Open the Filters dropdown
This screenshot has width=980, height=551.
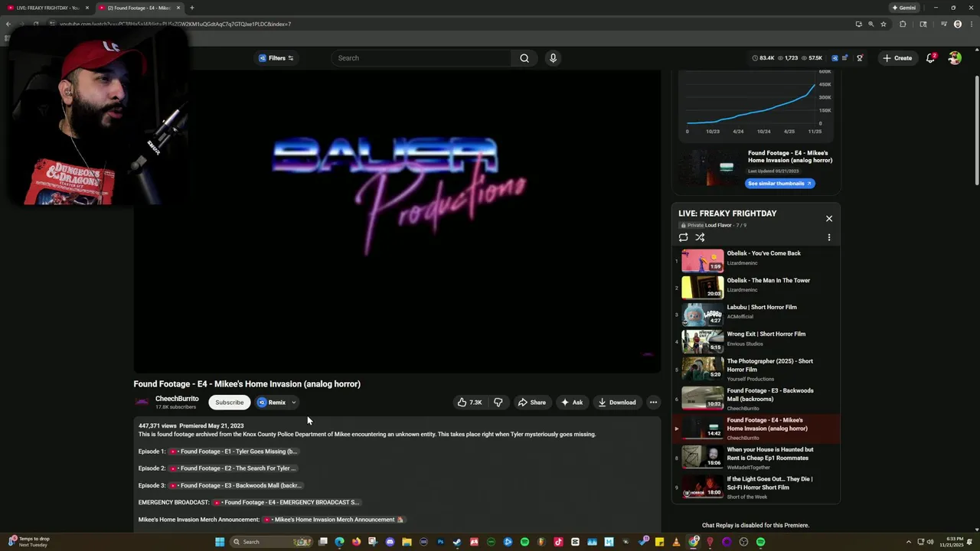pos(276,58)
